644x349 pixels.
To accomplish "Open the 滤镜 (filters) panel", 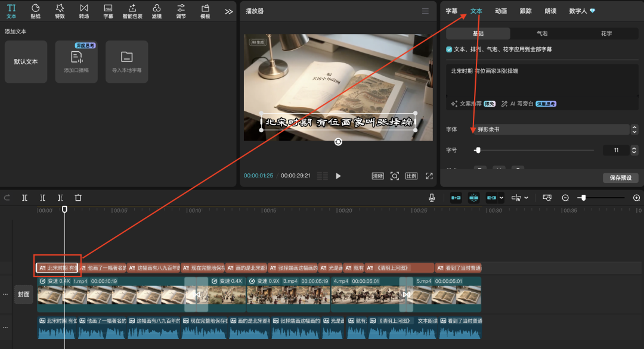I will (x=156, y=11).
